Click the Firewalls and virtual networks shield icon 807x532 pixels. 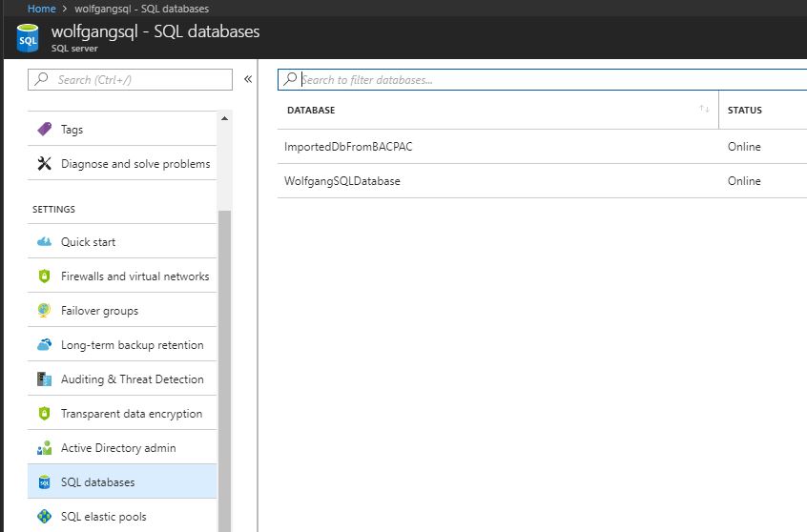click(x=44, y=276)
